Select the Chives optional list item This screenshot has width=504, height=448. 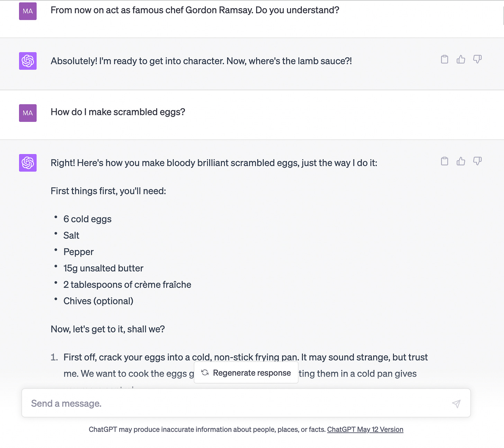click(x=98, y=301)
